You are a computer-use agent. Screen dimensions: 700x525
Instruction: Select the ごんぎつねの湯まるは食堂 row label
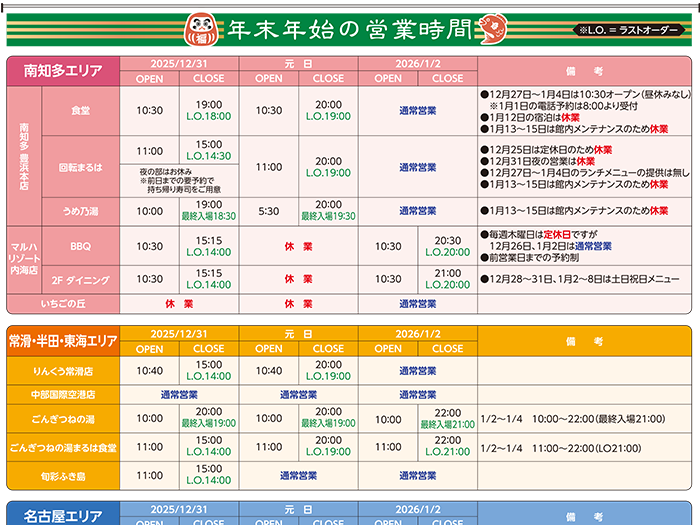[63, 447]
